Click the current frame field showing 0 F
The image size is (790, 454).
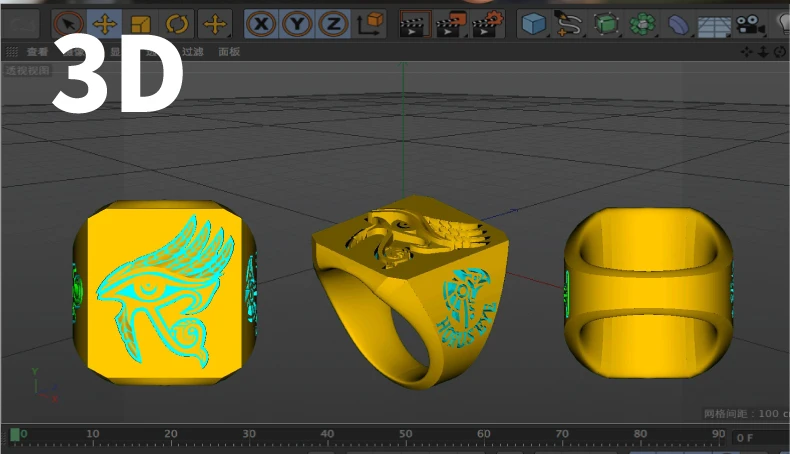[760, 438]
